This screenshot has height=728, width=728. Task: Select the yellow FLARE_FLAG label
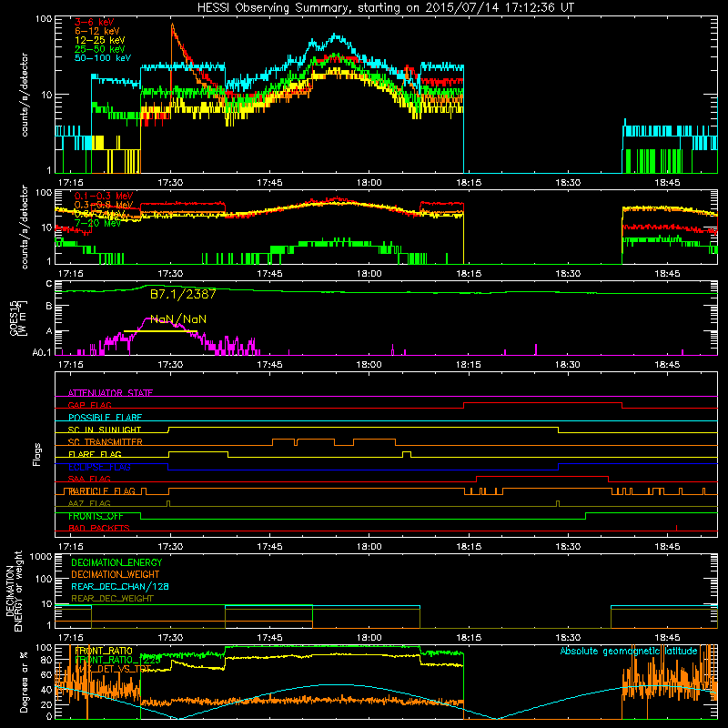pos(95,454)
